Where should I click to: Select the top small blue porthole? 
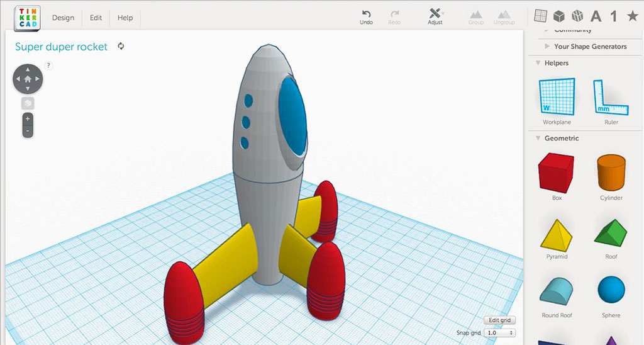248,100
